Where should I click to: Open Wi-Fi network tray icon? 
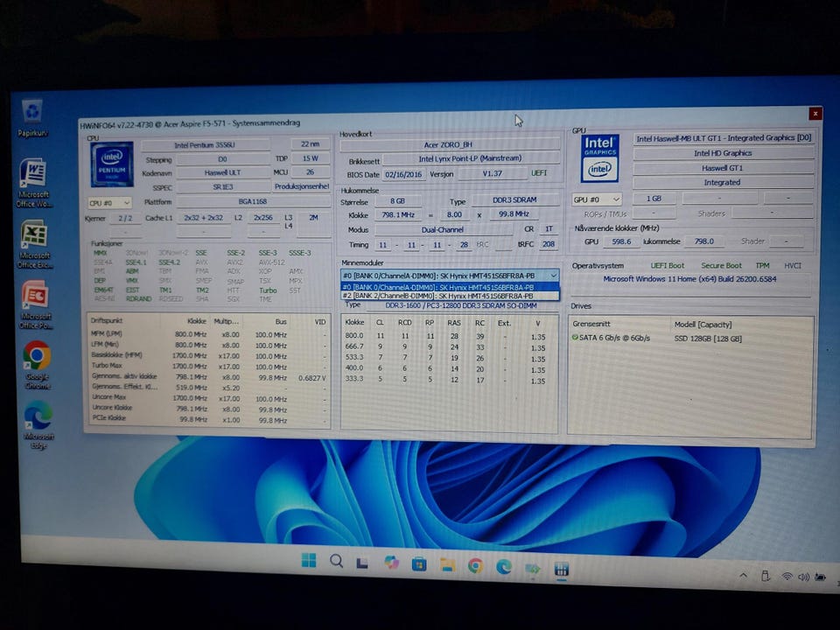tap(787, 577)
